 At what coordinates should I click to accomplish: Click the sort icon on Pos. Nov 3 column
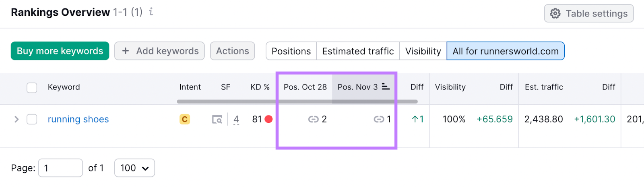(386, 87)
